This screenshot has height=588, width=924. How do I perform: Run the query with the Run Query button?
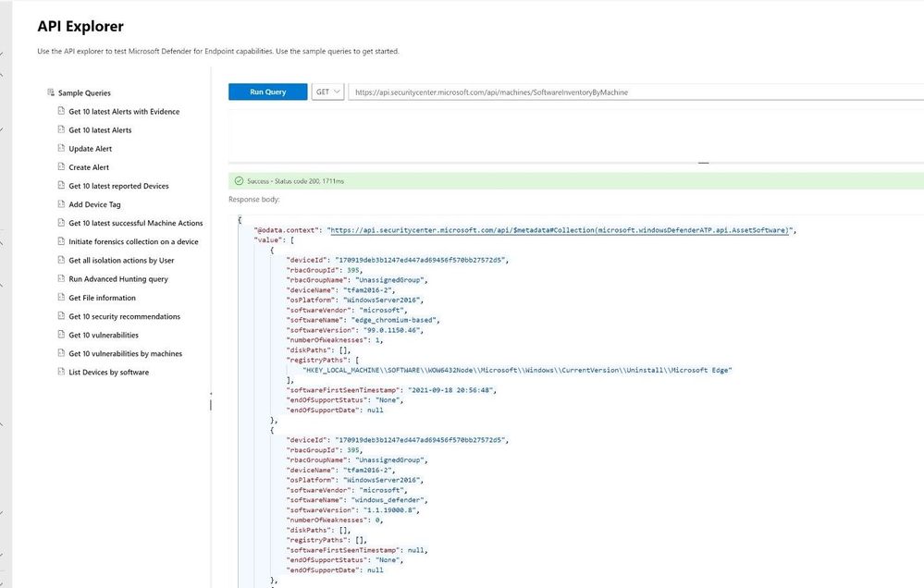pyautogui.click(x=267, y=92)
